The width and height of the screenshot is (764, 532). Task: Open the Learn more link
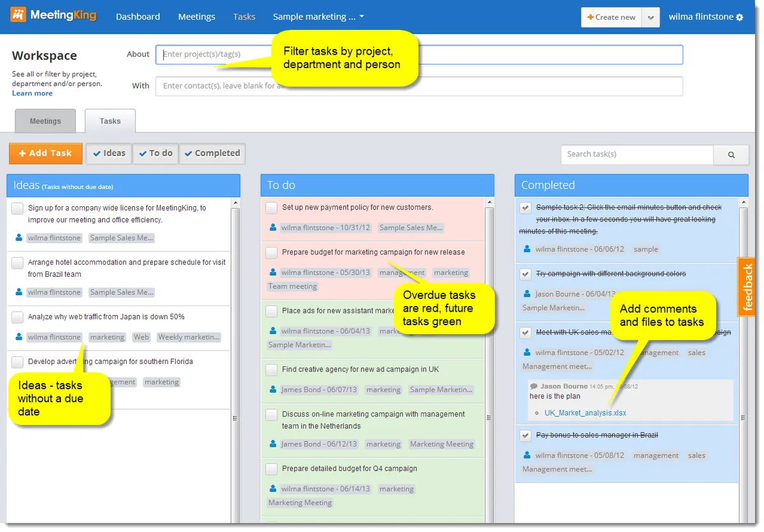[32, 93]
